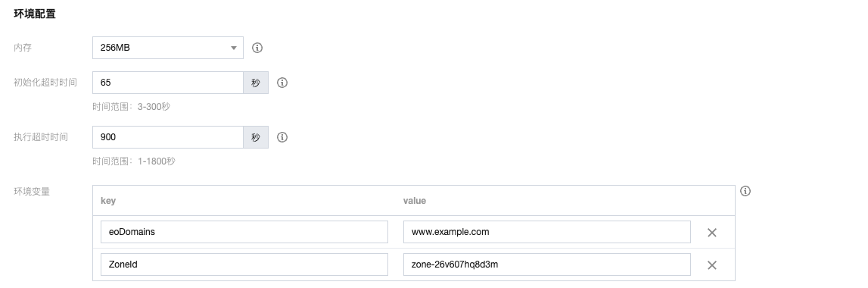
Task: Click the eoDomains key input
Action: point(244,232)
